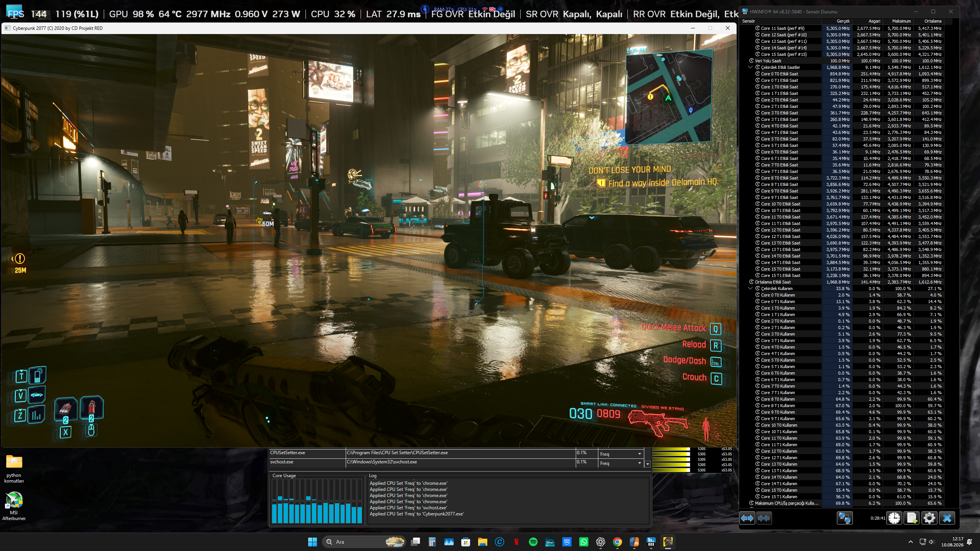The height and width of the screenshot is (551, 980).
Task: Open the clock and date in taskbar
Action: [952, 542]
